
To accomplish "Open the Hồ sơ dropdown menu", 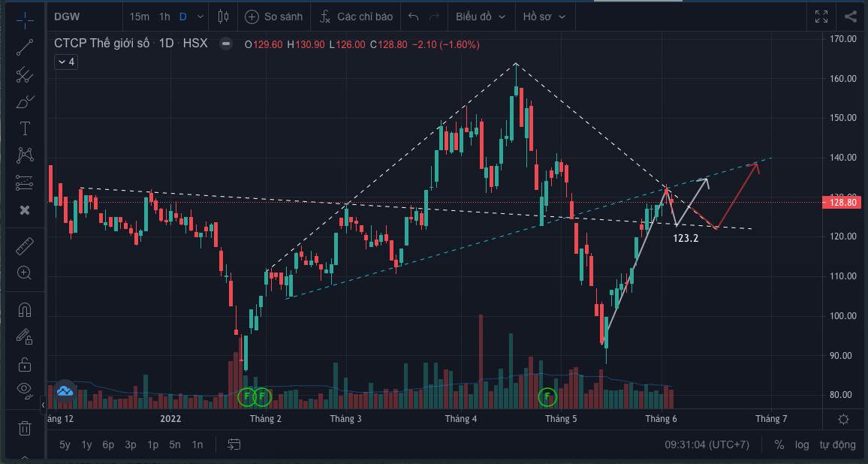I will [544, 17].
